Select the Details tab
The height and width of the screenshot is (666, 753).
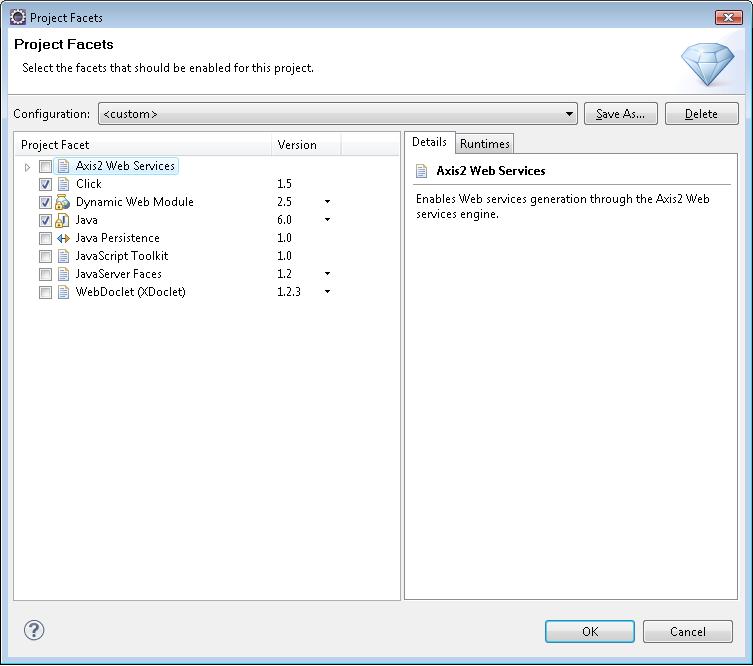[429, 142]
